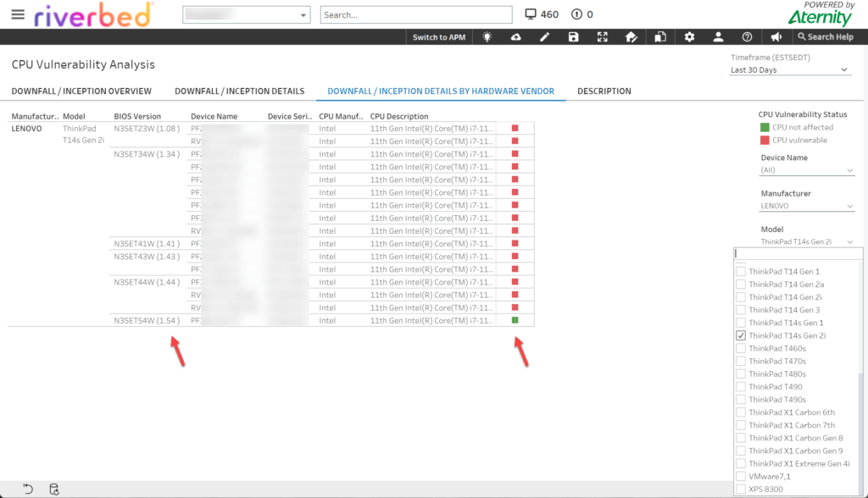Click BIOS version N35ET23W (1.08)
Viewport: 868px width, 498px height.
[147, 129]
